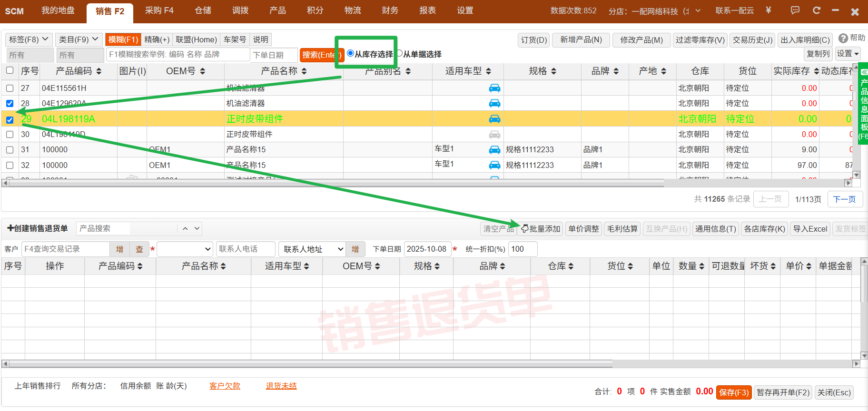
Task: Switch to the 采购 F4 tab
Action: coord(159,10)
